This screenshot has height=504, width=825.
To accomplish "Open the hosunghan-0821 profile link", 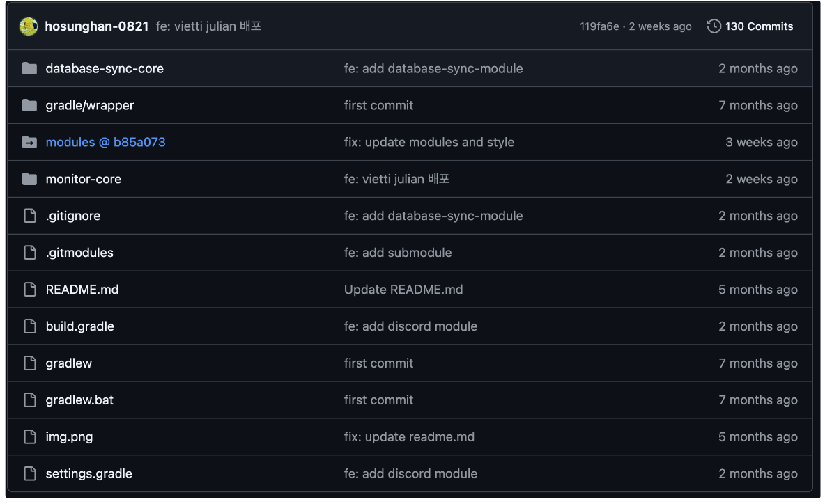I will point(97,26).
